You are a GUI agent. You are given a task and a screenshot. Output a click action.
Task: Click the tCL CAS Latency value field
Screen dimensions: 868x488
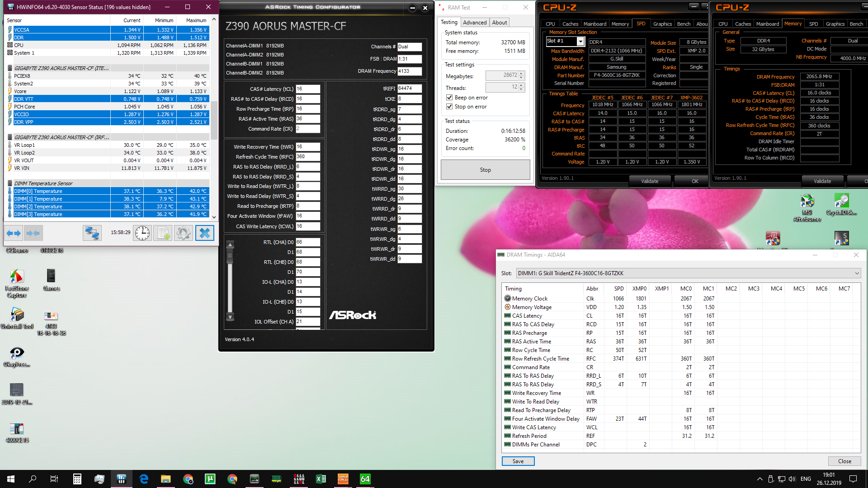click(x=308, y=89)
